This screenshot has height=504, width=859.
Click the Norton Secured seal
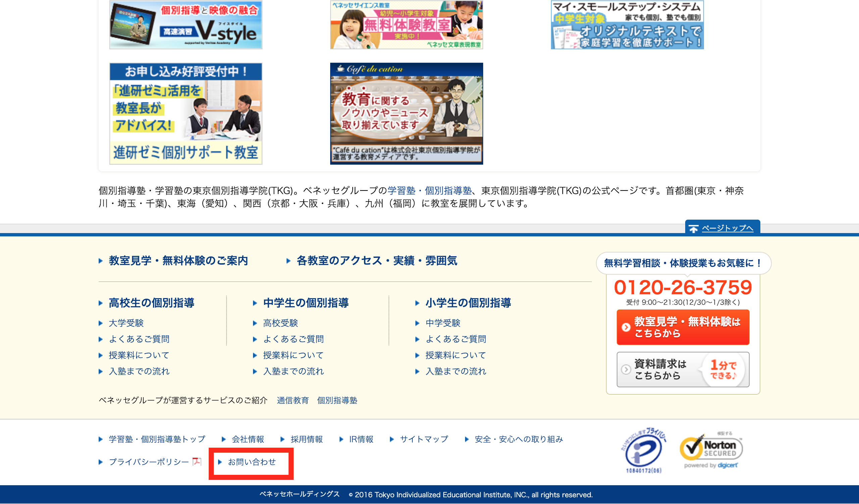[711, 450]
